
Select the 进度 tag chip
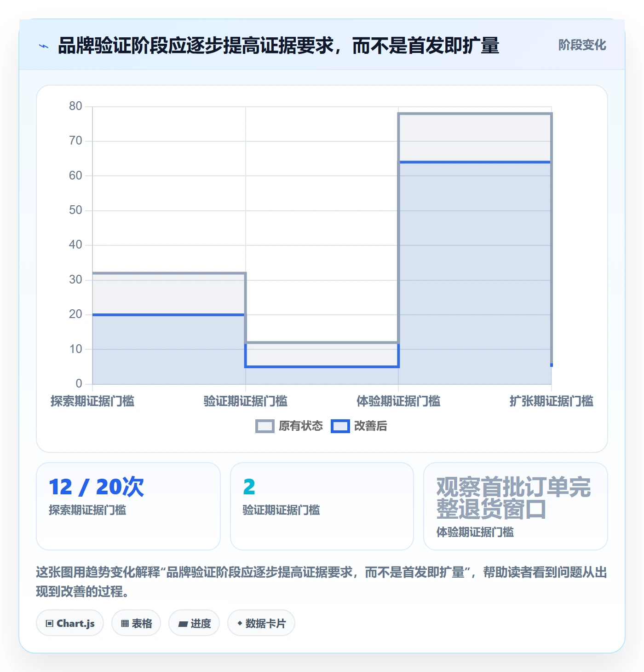click(194, 623)
